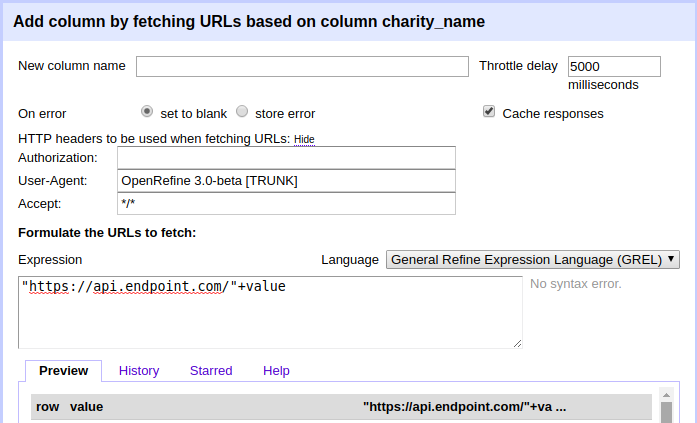Viewport: 697px width, 423px height.
Task: Open the History tab
Action: point(139,371)
